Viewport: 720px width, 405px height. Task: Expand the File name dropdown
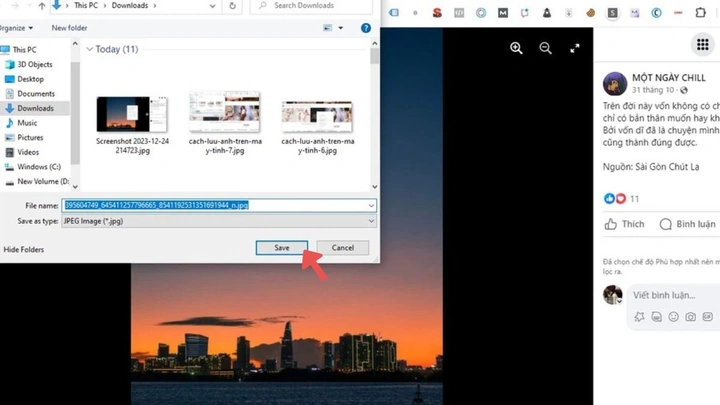[x=371, y=205]
